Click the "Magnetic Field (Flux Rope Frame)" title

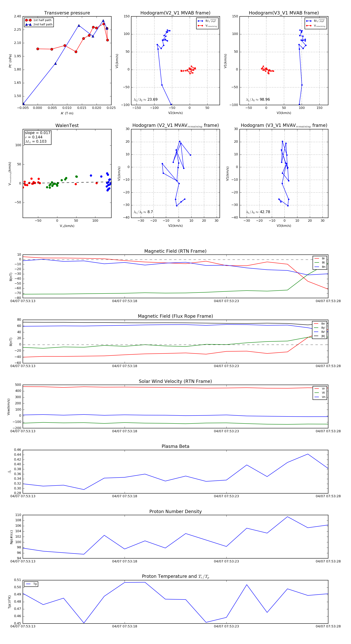(175, 316)
